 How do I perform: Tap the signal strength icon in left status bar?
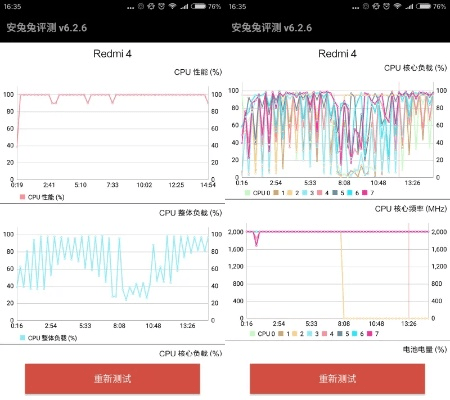pyautogui.click(x=184, y=6)
